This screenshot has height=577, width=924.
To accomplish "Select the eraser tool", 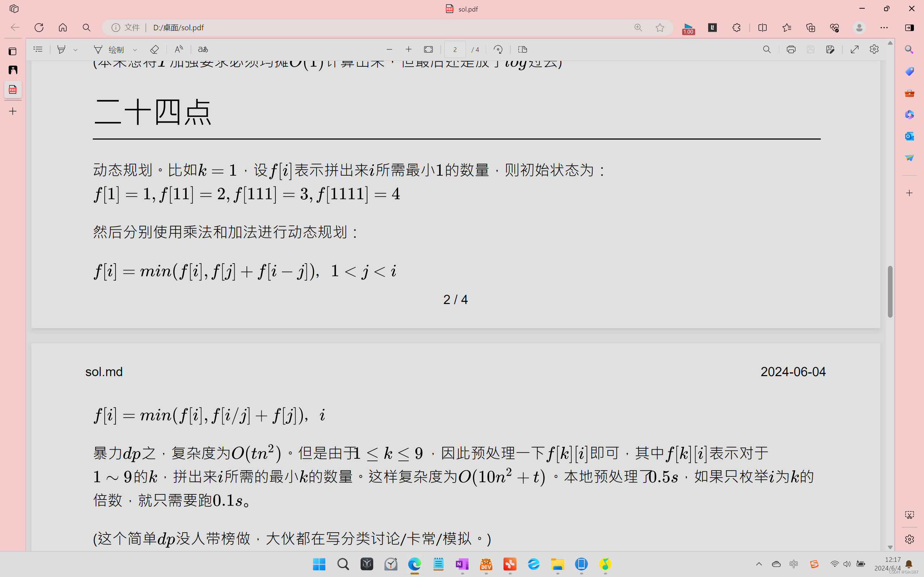I will pos(154,49).
